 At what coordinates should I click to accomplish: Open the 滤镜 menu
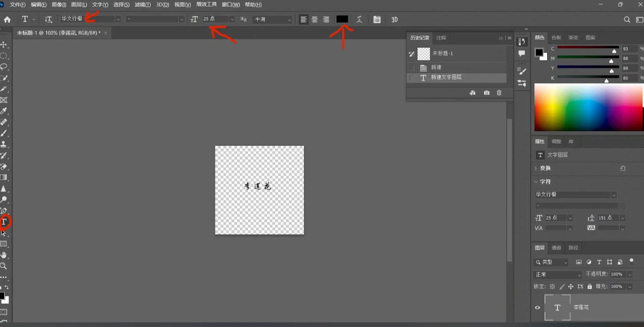(x=143, y=5)
